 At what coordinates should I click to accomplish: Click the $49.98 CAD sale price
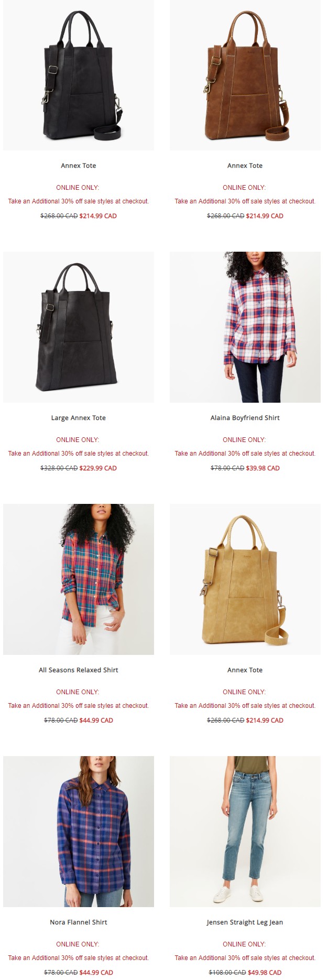(265, 973)
